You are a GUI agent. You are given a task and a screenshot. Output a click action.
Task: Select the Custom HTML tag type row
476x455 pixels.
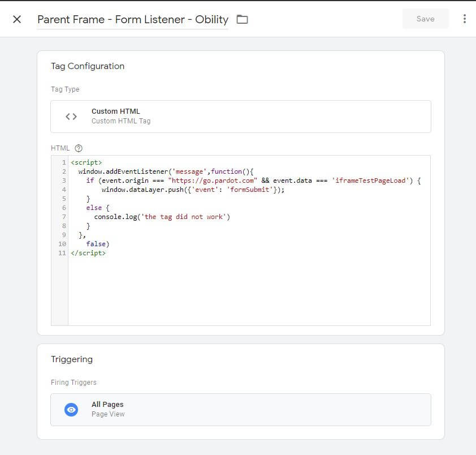point(240,117)
